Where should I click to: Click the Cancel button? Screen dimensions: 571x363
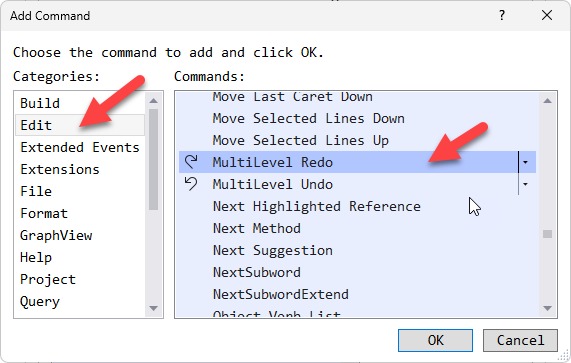[x=520, y=340]
